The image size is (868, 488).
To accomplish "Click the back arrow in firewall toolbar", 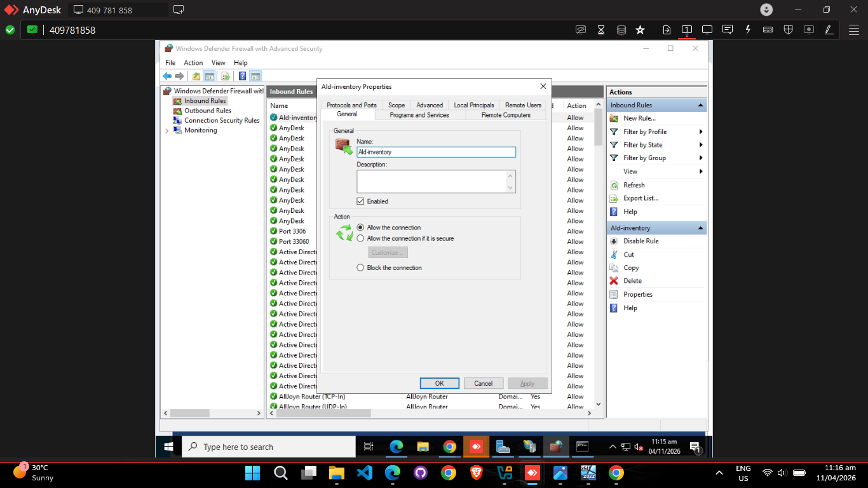I will point(167,76).
